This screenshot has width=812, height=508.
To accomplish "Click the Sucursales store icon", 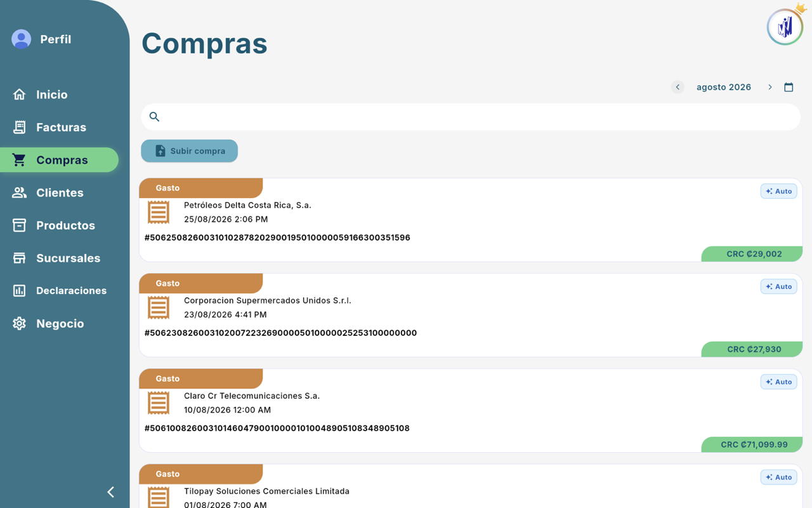I will coord(20,258).
